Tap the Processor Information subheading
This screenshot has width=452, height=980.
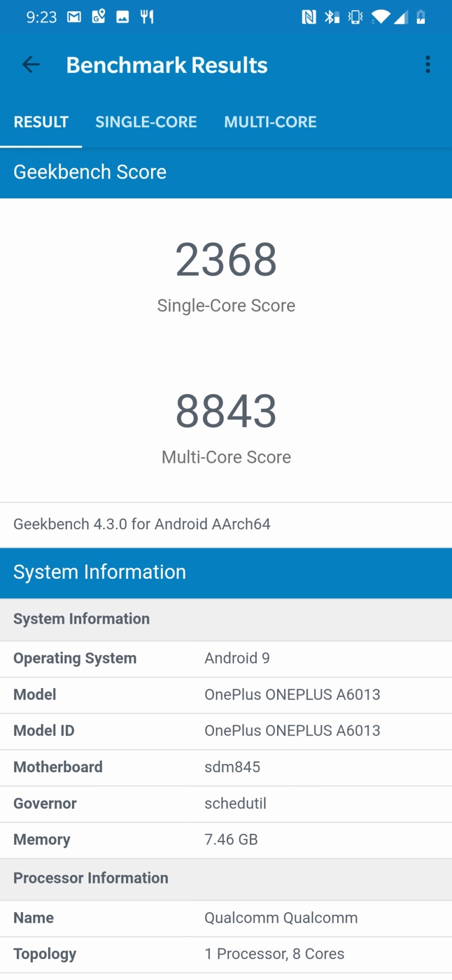click(x=91, y=878)
